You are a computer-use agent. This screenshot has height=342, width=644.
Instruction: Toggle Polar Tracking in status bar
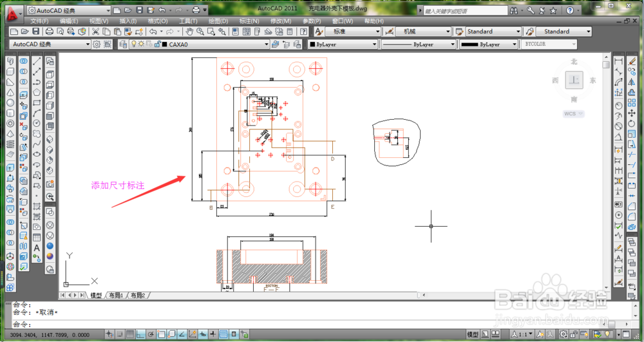[x=151, y=334]
